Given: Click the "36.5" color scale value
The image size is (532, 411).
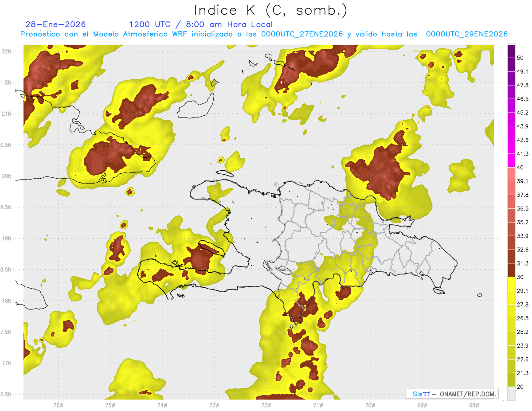Looking at the screenshot, I should [523, 208].
